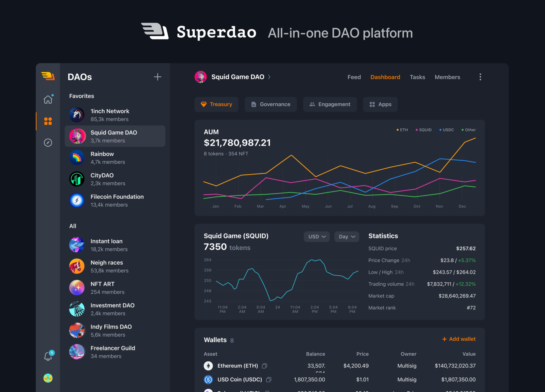The image size is (545, 392).
Task: Open the Engagement section
Action: click(330, 104)
